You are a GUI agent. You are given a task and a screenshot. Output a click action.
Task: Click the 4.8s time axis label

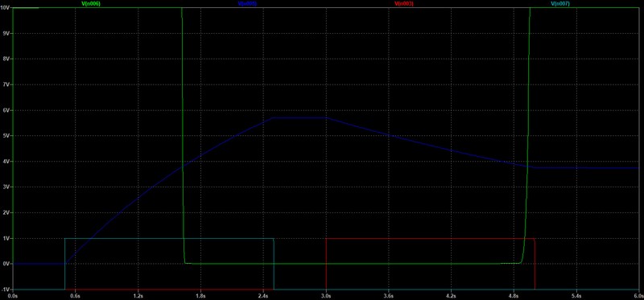514,295
